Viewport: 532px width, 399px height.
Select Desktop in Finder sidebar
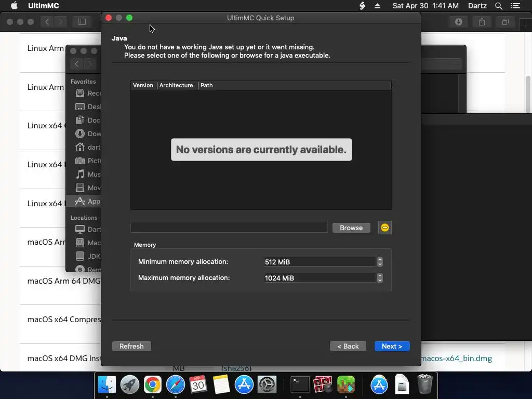87,107
